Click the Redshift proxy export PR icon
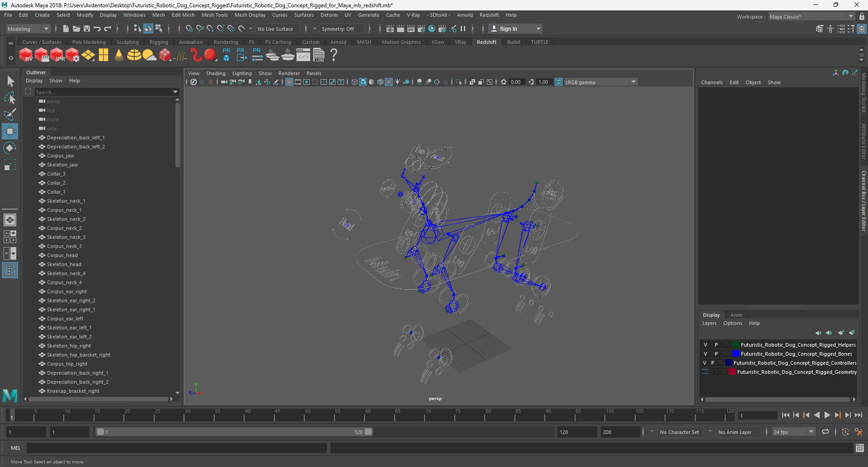This screenshot has width=868, height=467. (x=241, y=55)
